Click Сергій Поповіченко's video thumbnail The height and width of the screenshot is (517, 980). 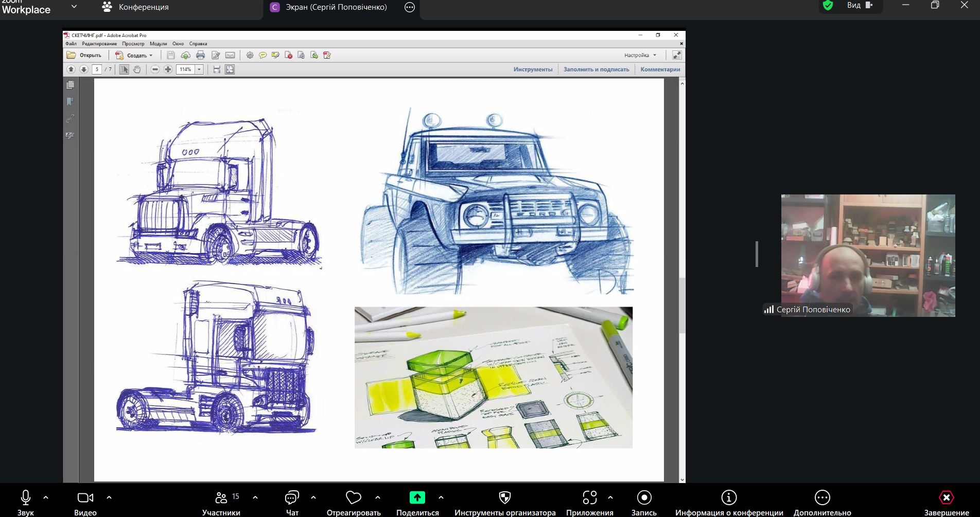(868, 255)
